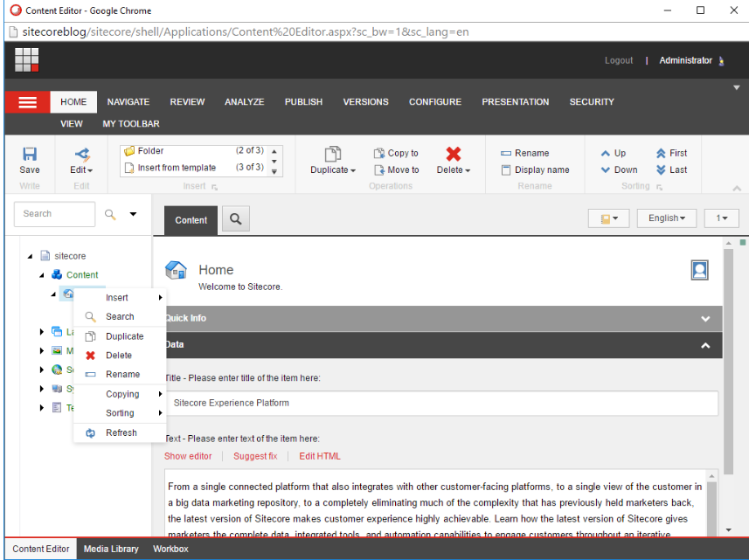
Task: Click the tree Search input field
Action: tap(54, 214)
